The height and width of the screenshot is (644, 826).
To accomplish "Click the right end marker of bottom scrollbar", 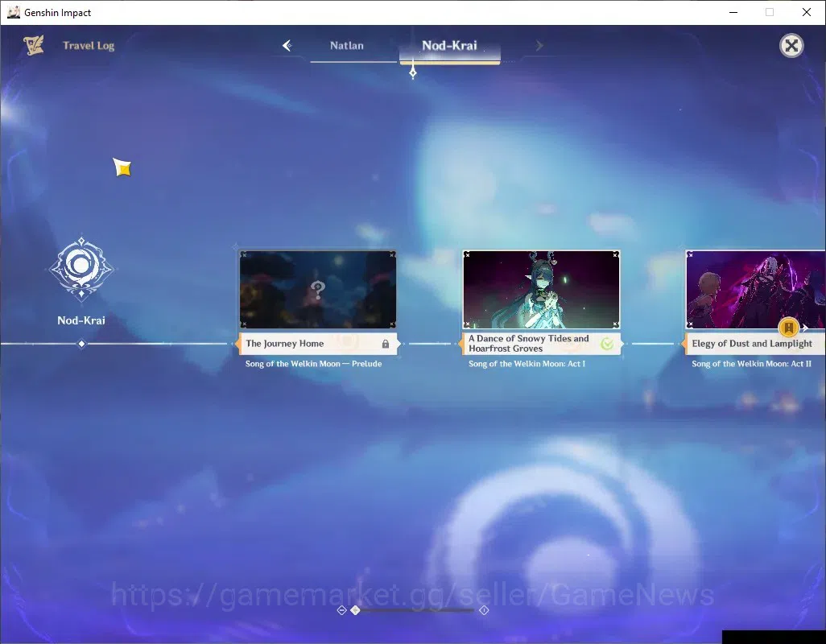I will [484, 610].
